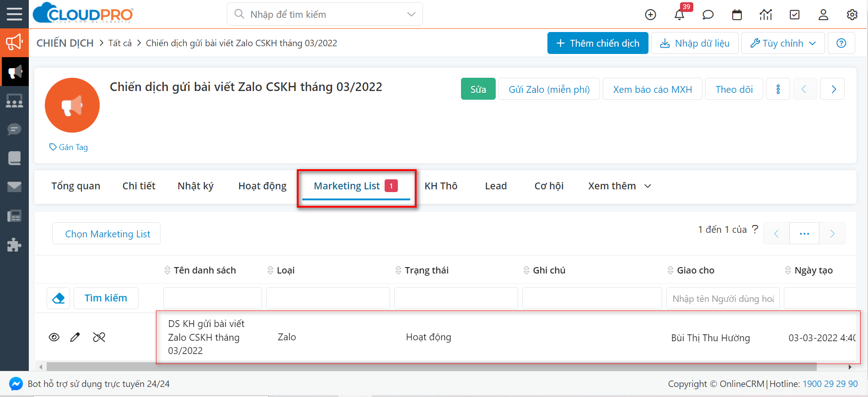Image resolution: width=868 pixels, height=397 pixels.
Task: Open the chat bubble icon in header
Action: click(708, 15)
